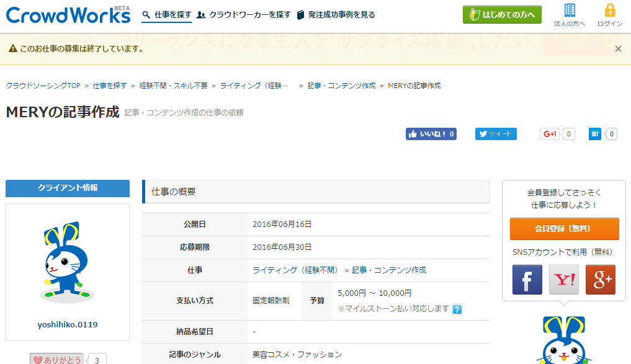This screenshot has height=364, width=631.
Task: Click 5,000円 ～ 10,000円 budget text
Action: (x=375, y=293)
